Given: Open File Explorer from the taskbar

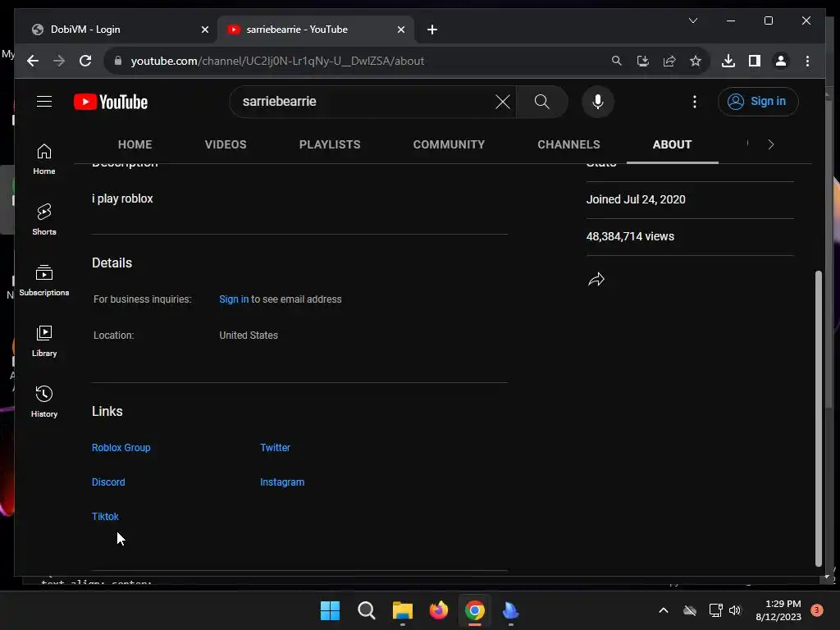Looking at the screenshot, I should coord(402,610).
